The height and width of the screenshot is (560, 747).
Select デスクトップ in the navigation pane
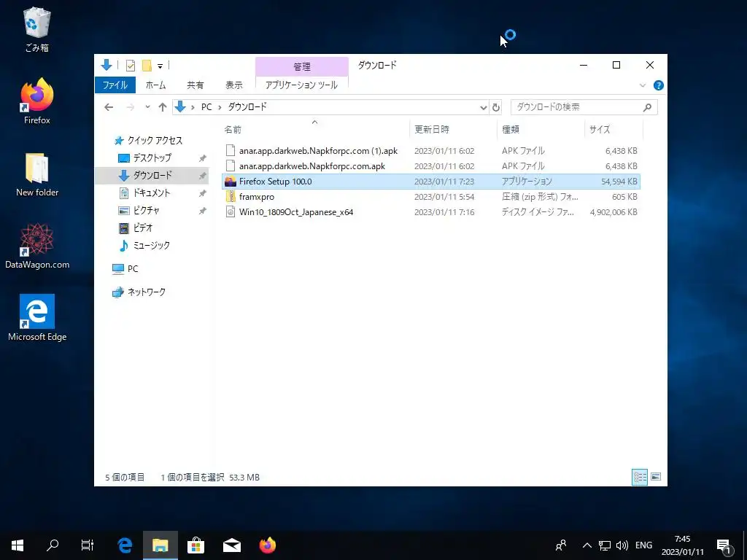click(152, 157)
